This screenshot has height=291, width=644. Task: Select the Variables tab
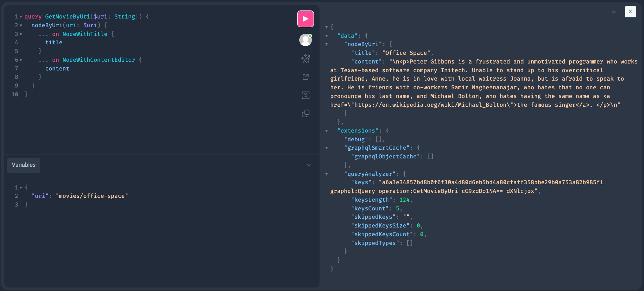pyautogui.click(x=24, y=165)
